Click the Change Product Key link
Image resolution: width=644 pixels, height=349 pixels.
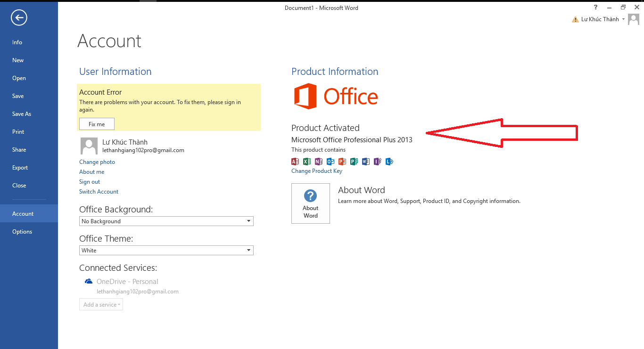317,170
